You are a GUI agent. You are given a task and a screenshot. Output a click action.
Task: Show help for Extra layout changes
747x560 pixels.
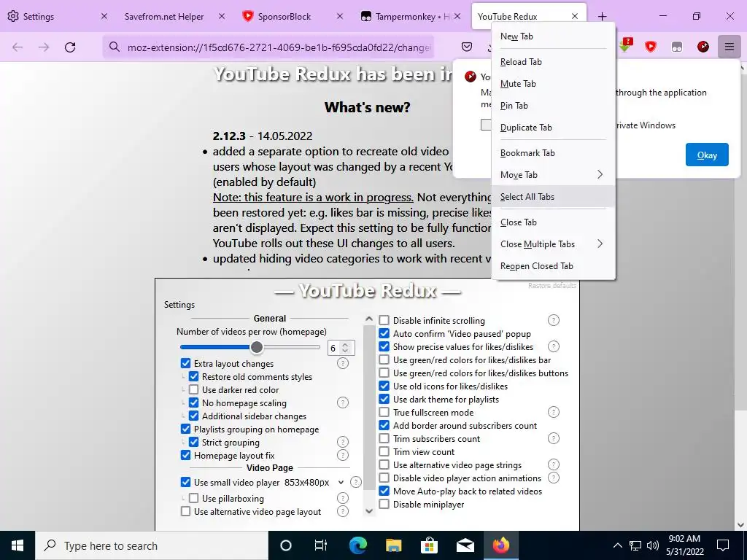pyautogui.click(x=343, y=363)
